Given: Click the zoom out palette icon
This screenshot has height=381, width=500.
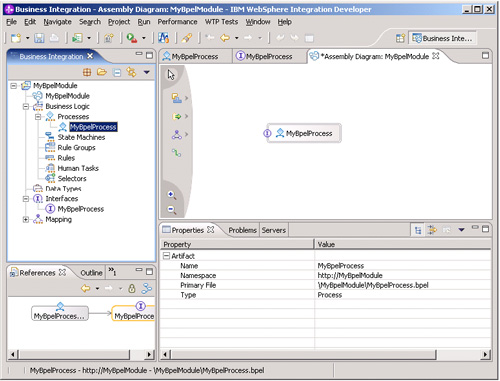Looking at the screenshot, I should [172, 209].
